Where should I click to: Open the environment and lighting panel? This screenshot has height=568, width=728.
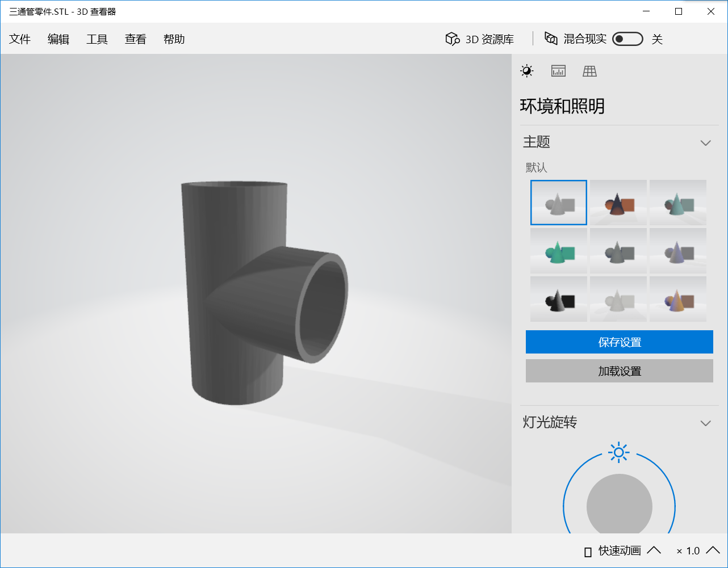(x=526, y=71)
